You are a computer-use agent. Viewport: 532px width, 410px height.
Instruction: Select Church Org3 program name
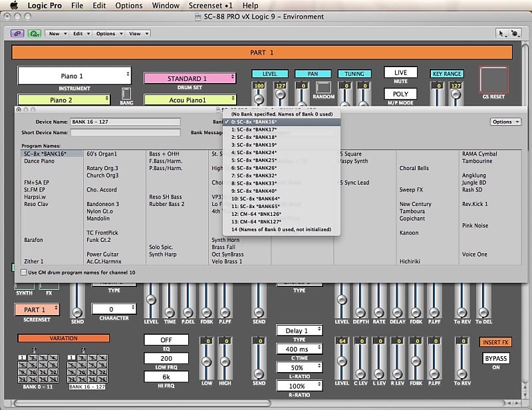[102, 175]
